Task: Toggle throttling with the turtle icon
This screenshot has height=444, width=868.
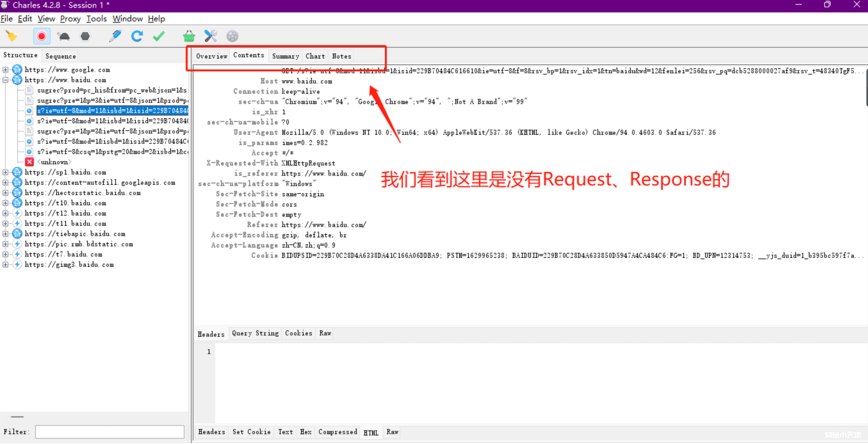Action: tap(64, 36)
